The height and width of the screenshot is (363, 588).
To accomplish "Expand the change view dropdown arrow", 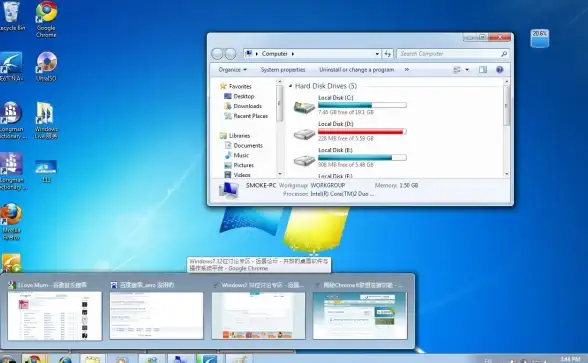I will (x=467, y=70).
